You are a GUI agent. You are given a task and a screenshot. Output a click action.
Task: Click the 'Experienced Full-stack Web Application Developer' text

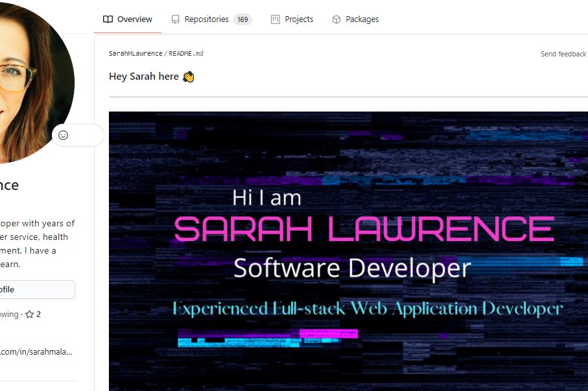(368, 309)
